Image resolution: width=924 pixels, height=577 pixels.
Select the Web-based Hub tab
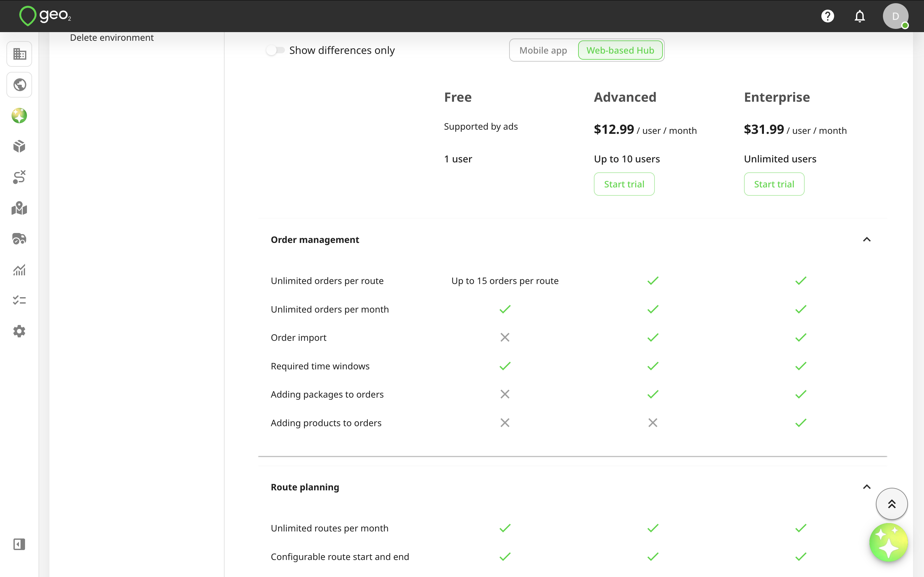coord(620,50)
